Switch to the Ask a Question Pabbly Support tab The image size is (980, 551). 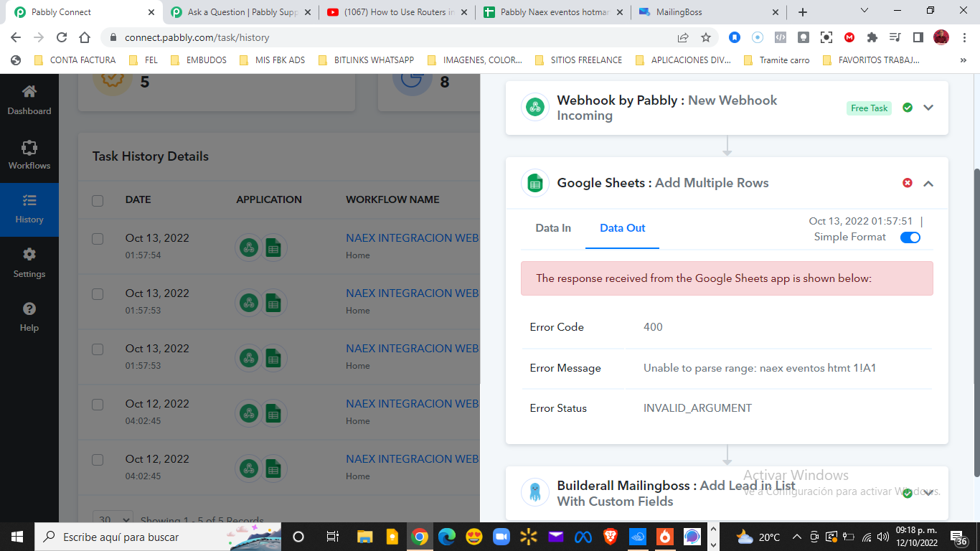coord(241,12)
